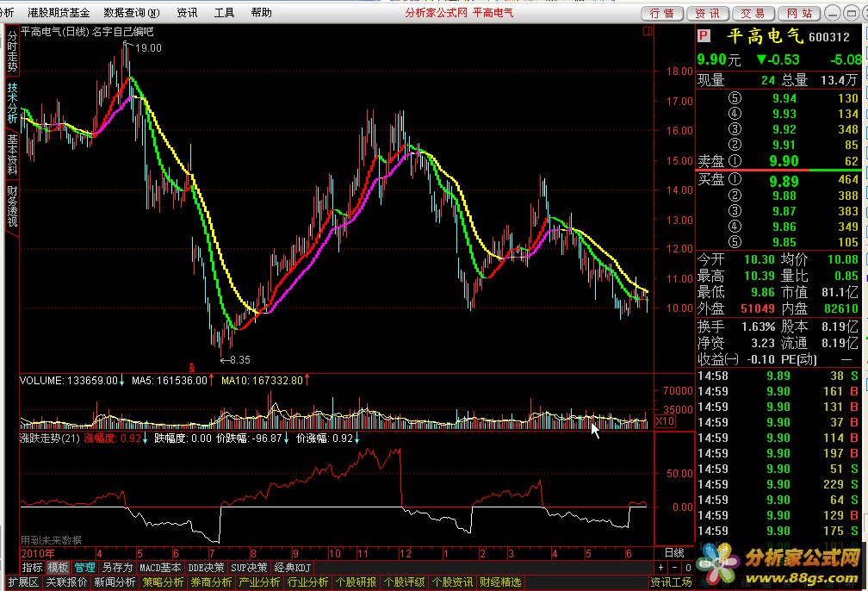Click the 管理 tab at the bottom
868x591 pixels.
(x=84, y=568)
